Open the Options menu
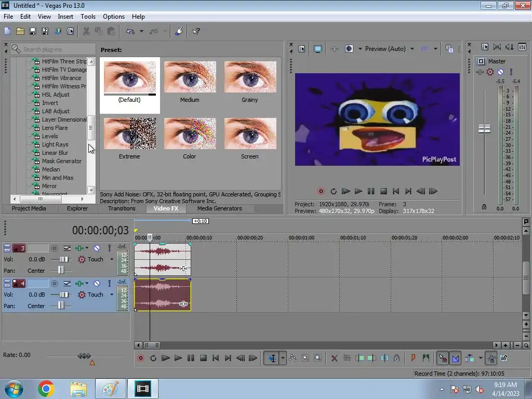 (x=114, y=17)
